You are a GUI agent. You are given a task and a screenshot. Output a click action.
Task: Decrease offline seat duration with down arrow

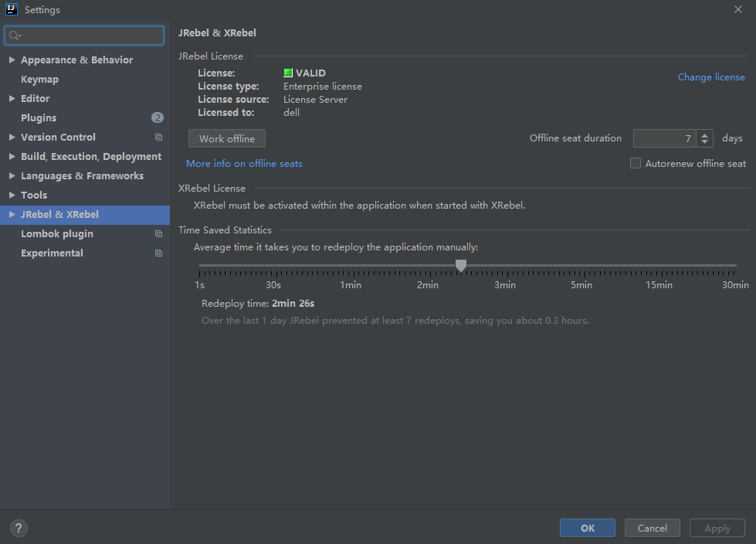704,142
